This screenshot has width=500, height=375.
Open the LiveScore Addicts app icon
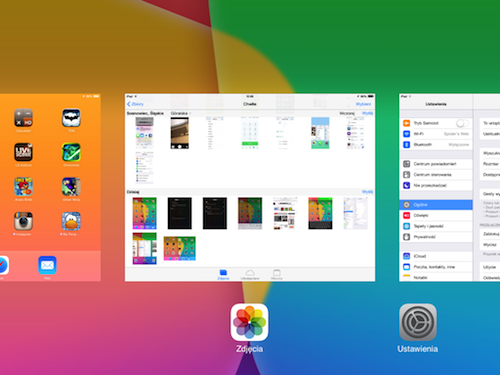pyautogui.click(x=23, y=152)
